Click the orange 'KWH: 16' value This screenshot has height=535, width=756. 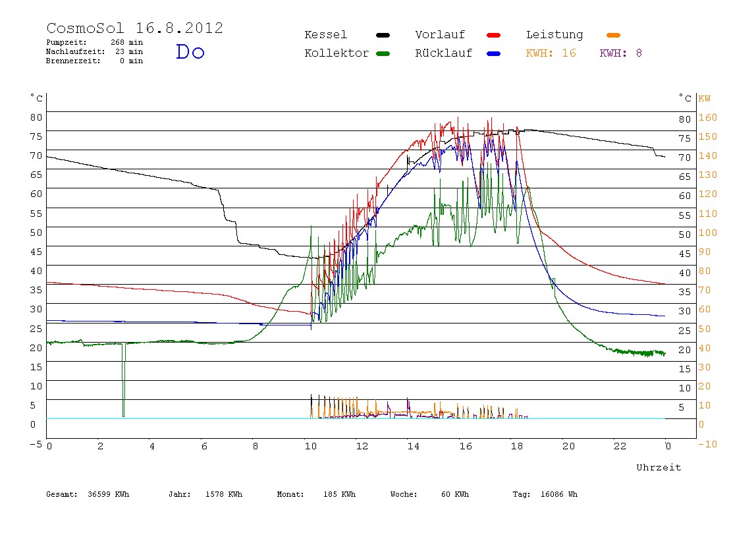tap(551, 53)
